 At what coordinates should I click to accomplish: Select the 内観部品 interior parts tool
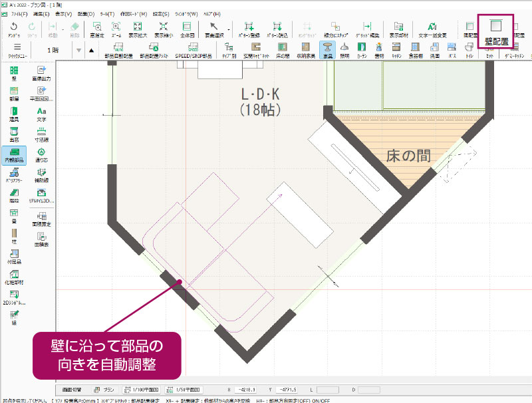(x=14, y=156)
